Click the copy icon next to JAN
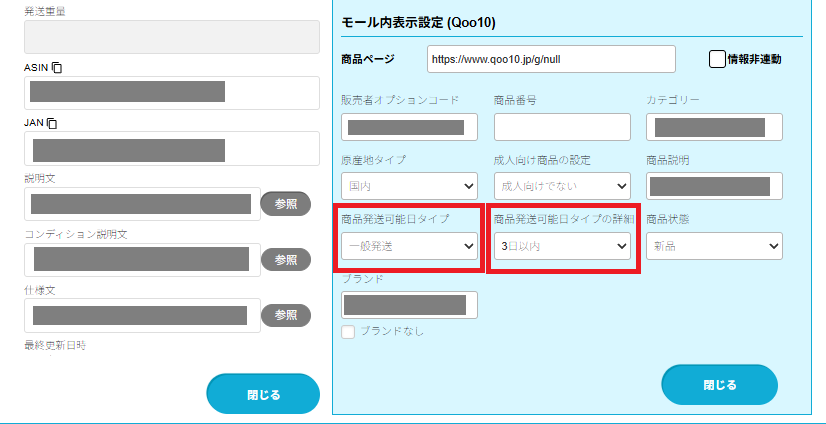The height and width of the screenshot is (424, 826). point(52,123)
